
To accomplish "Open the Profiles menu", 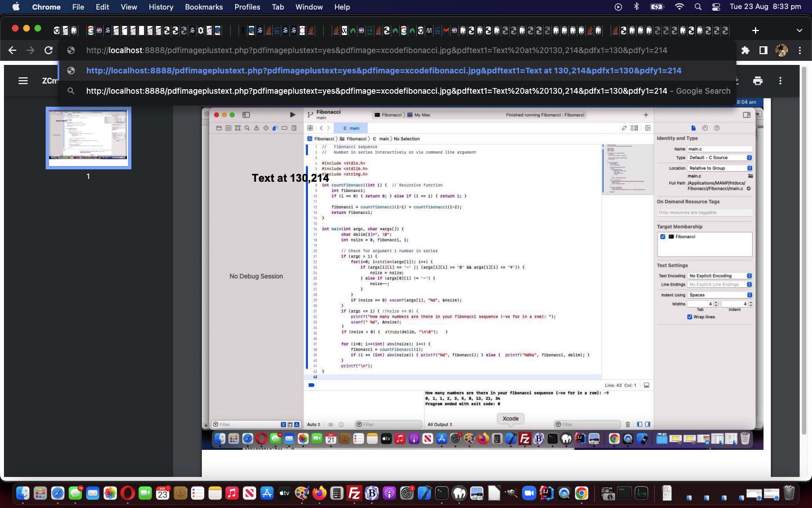I will point(247,7).
